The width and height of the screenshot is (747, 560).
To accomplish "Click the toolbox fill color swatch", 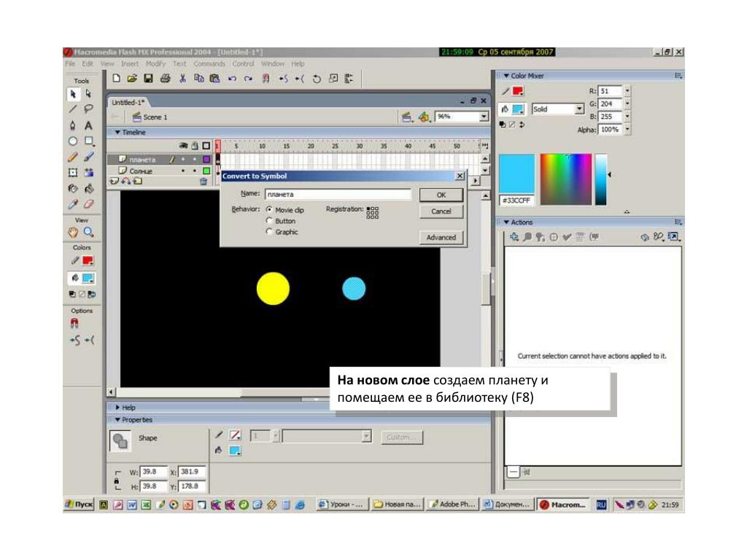I will 88,278.
